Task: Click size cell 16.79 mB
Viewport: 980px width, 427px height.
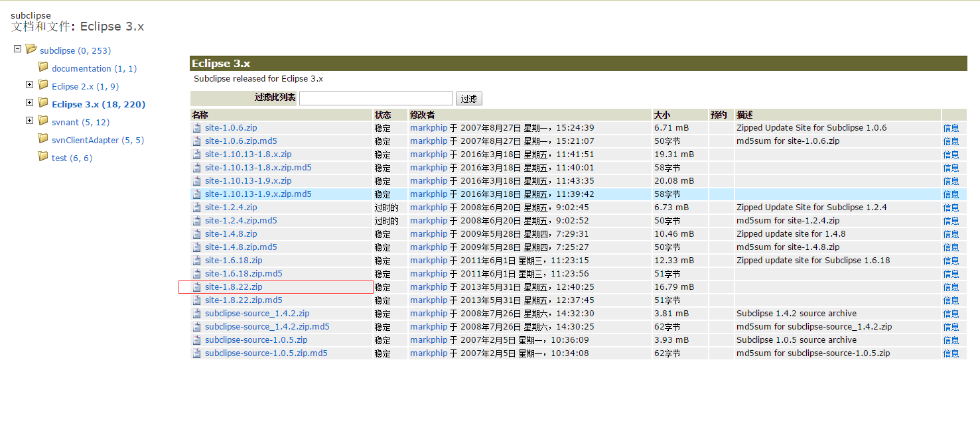Action: 674,286
